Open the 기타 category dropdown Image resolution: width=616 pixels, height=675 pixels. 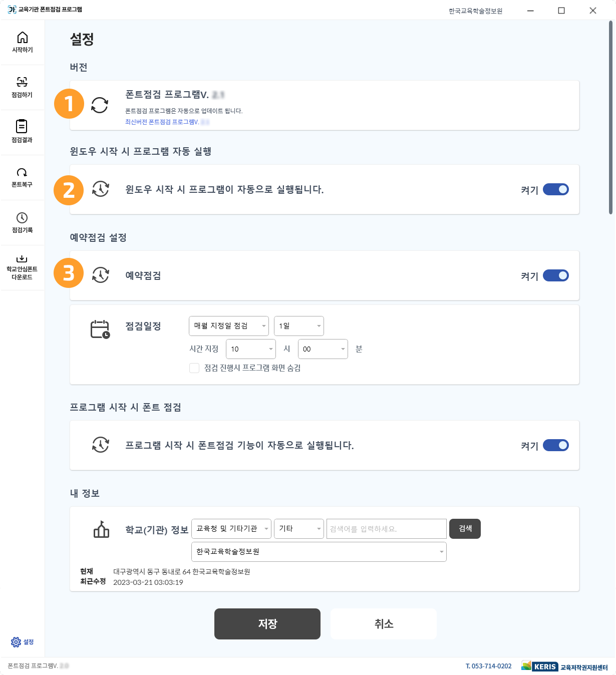(298, 528)
